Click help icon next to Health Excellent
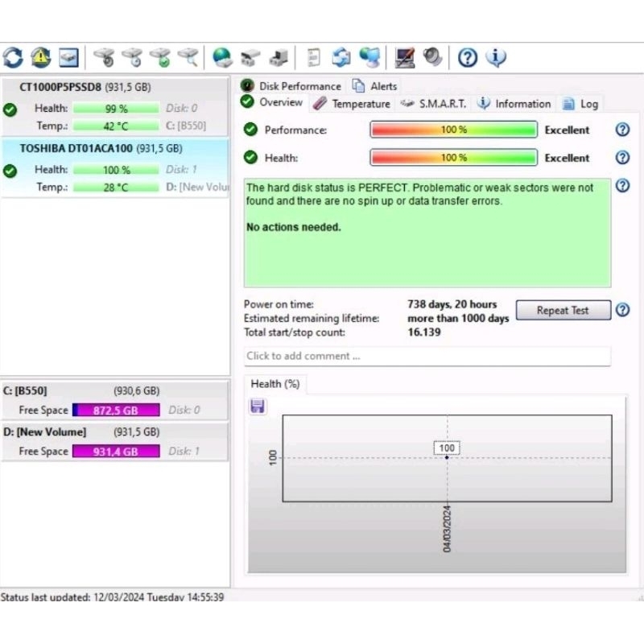 [x=622, y=157]
